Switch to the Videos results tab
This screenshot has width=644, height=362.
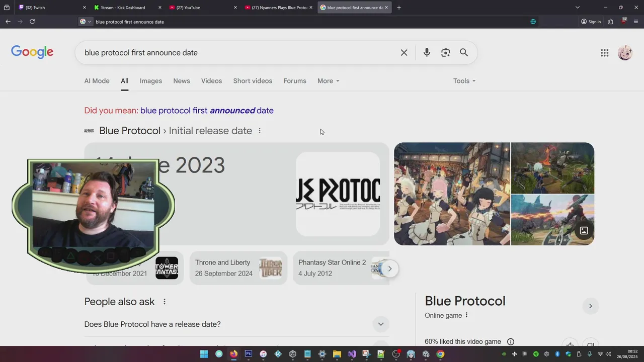pos(211,81)
